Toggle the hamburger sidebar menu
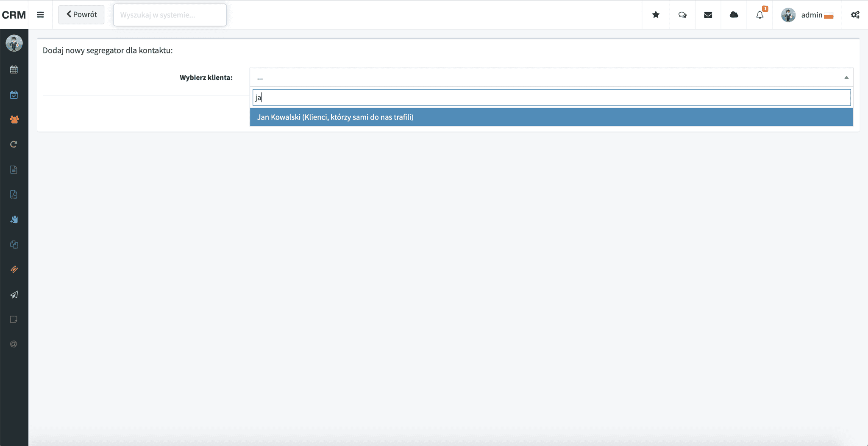 click(40, 15)
